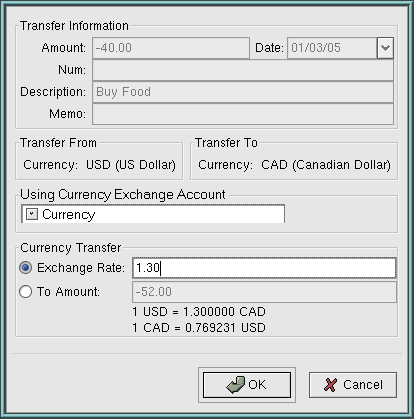Click the To Amount field showing -52.00
The width and height of the screenshot is (414, 419).
click(264, 292)
